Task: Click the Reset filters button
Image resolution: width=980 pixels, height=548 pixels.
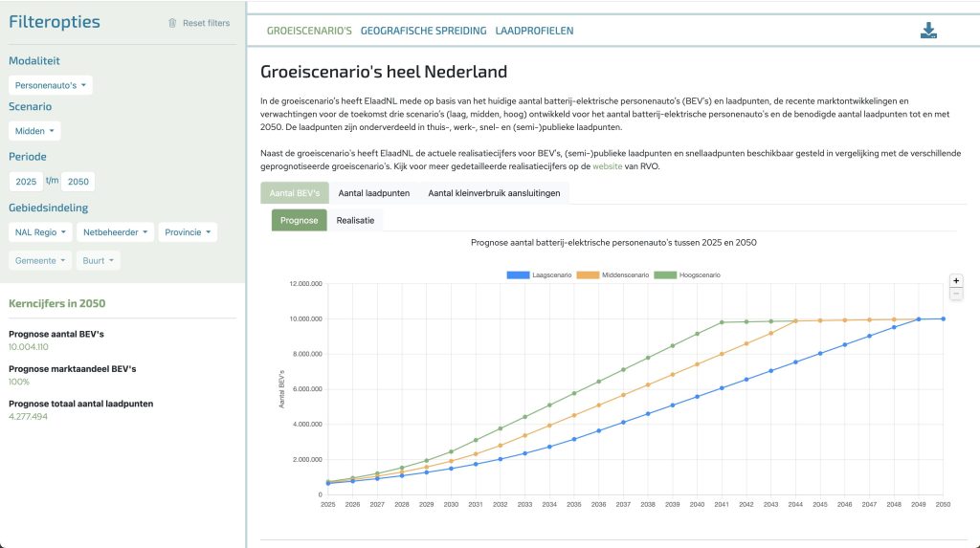Action: tap(206, 23)
